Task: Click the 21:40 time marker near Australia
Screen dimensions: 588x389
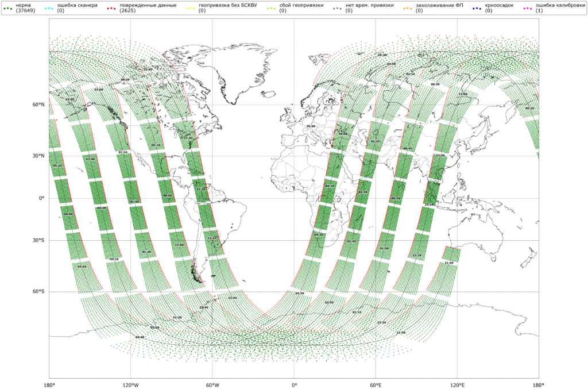Action: [x=449, y=263]
